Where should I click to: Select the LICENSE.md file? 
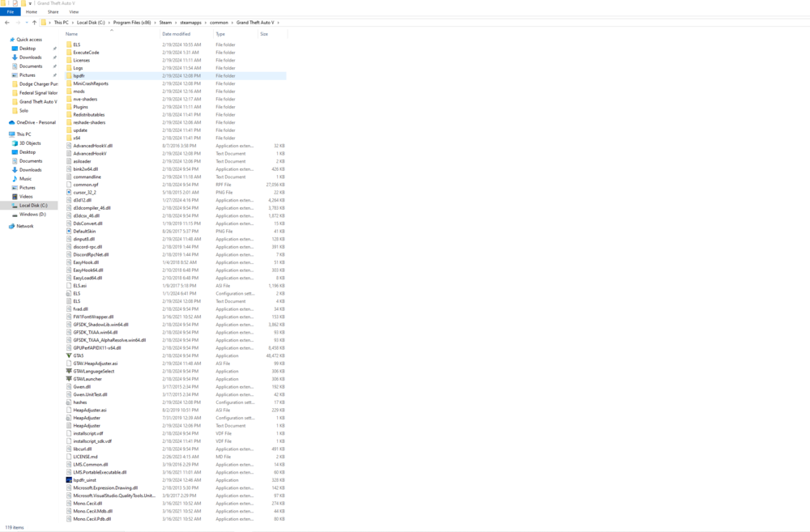tap(85, 458)
